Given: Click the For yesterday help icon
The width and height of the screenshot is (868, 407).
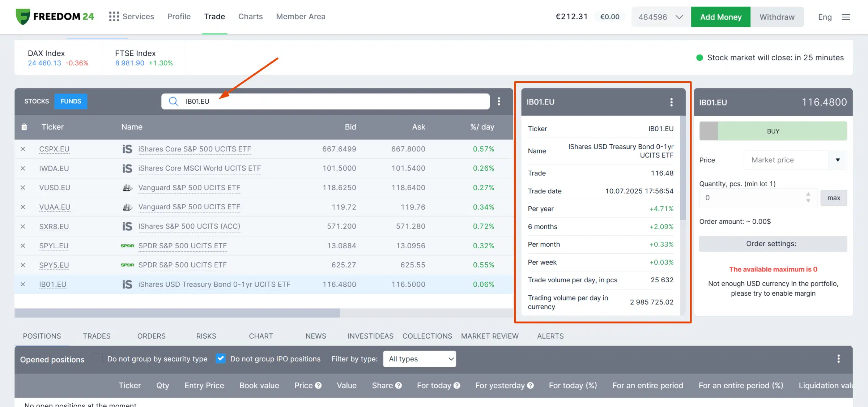Looking at the screenshot, I should click(530, 386).
